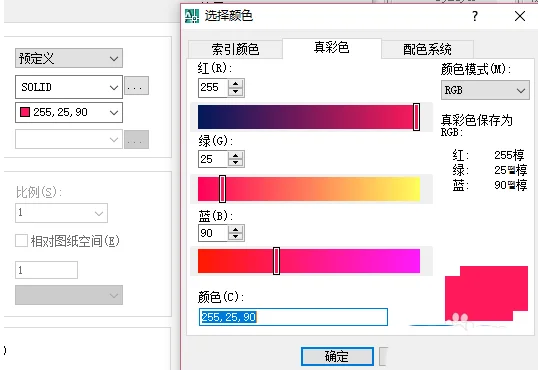Click the 红(R) label
The height and width of the screenshot is (370, 538).
click(x=215, y=68)
